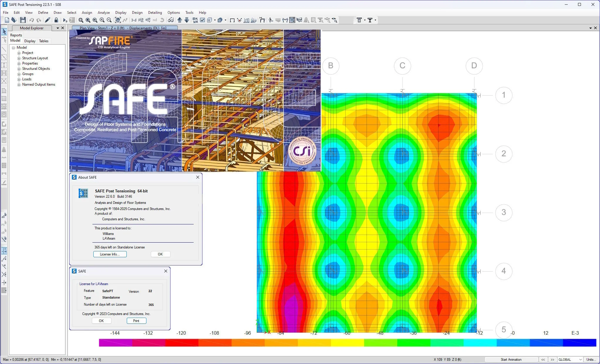Open dropdown beside steel I-beam design icon

[375, 20]
